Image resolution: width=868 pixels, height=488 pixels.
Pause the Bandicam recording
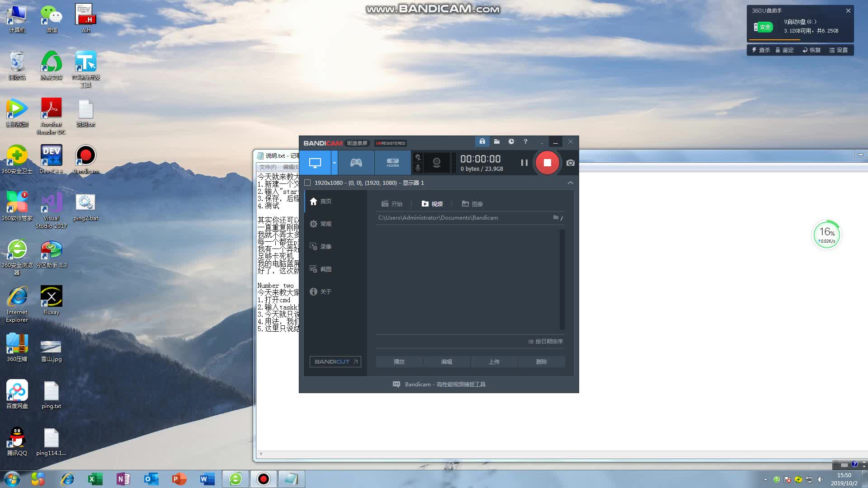(x=524, y=163)
